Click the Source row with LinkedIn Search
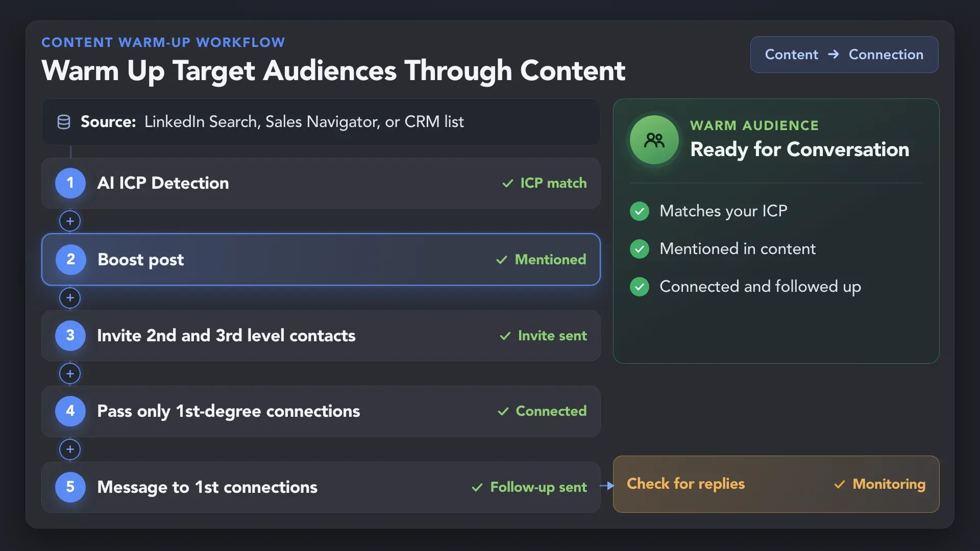980x551 pixels. click(x=321, y=122)
